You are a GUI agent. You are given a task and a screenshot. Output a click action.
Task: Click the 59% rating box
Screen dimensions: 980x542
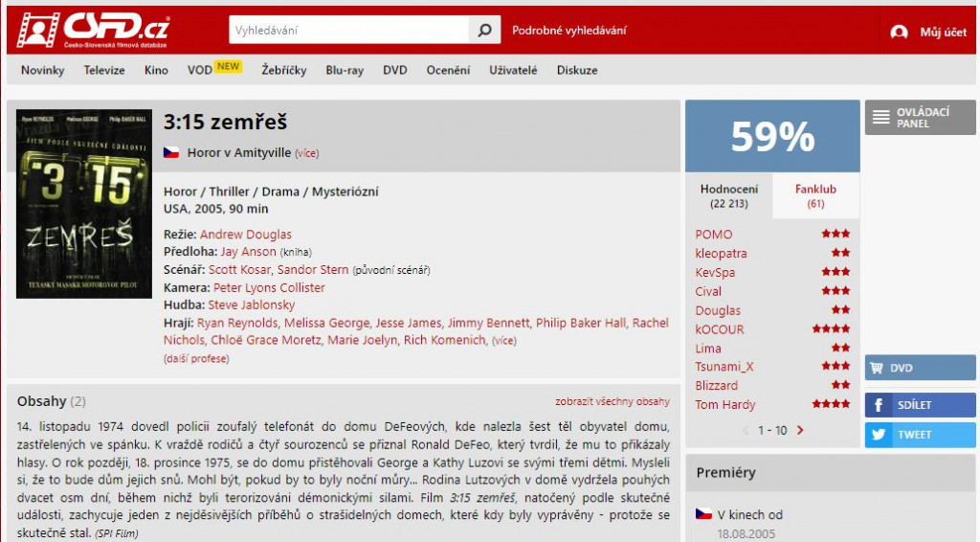pos(772,136)
